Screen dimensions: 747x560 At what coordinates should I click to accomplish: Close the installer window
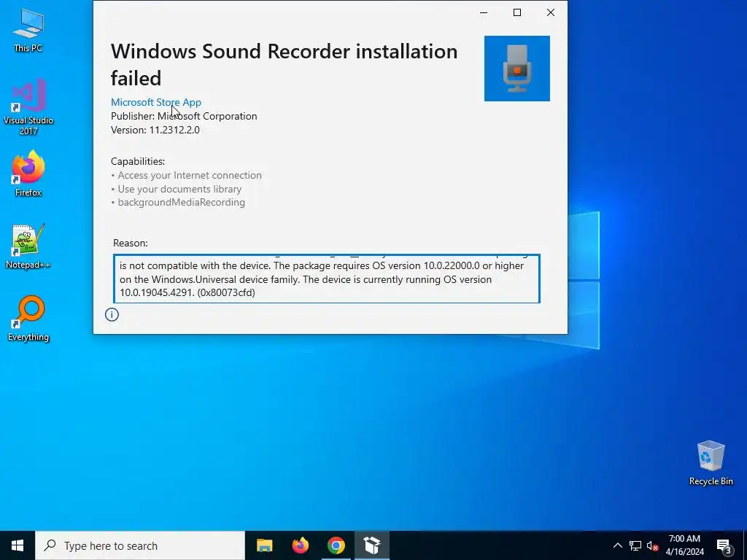tap(550, 12)
